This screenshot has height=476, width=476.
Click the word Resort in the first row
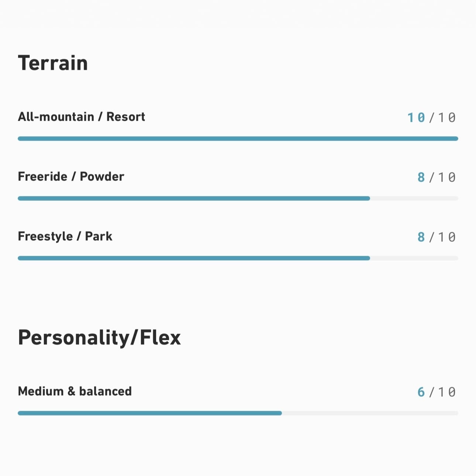point(126,117)
